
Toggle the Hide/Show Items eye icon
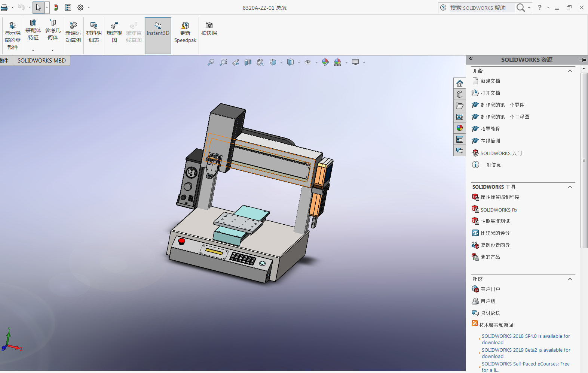click(308, 63)
